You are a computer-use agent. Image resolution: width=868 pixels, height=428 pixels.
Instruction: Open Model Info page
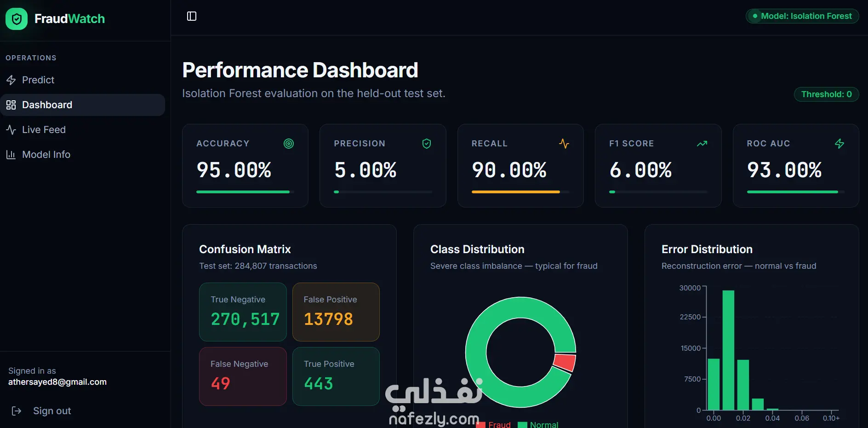coord(83,155)
